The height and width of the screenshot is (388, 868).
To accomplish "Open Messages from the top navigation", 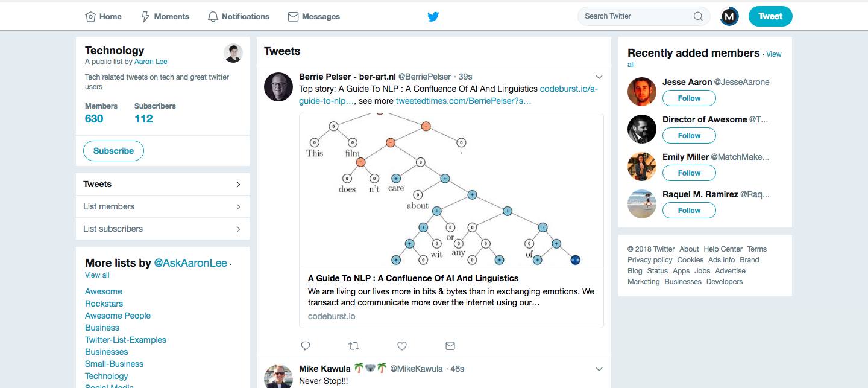I will click(314, 17).
